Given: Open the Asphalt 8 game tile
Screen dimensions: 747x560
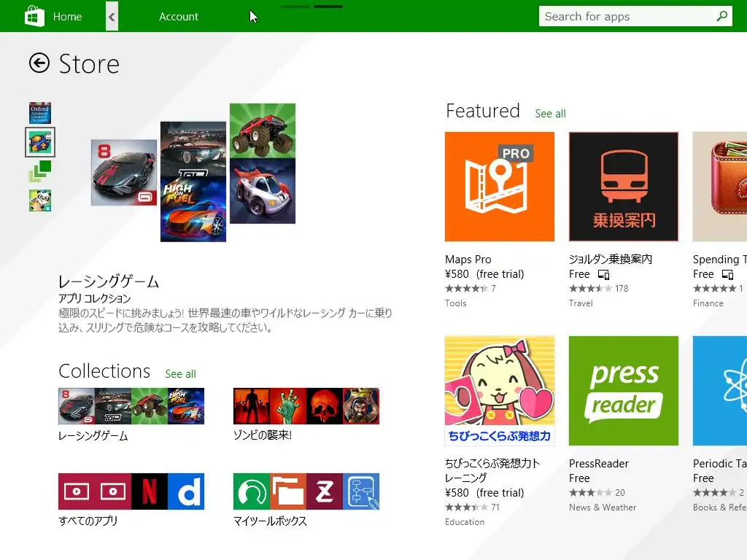Looking at the screenshot, I should click(x=124, y=172).
